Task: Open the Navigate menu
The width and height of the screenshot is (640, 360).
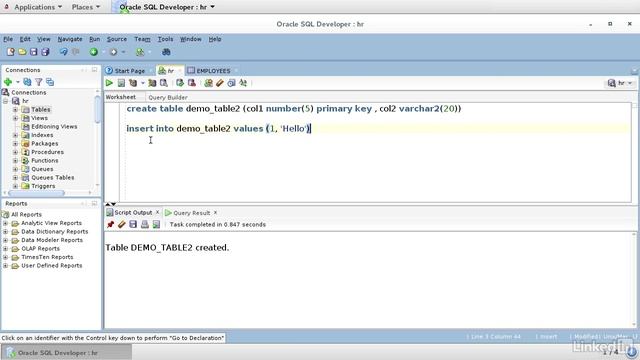Action: [70, 39]
